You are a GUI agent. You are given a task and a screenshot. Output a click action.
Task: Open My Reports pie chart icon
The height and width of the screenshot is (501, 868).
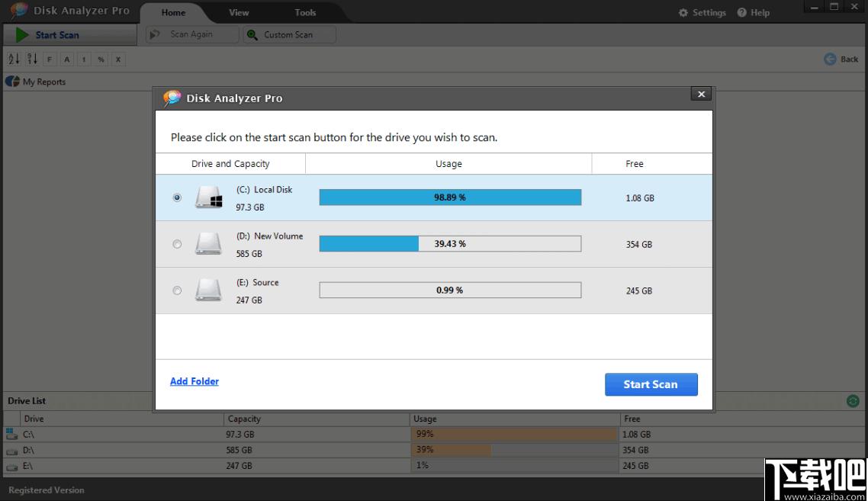point(12,82)
